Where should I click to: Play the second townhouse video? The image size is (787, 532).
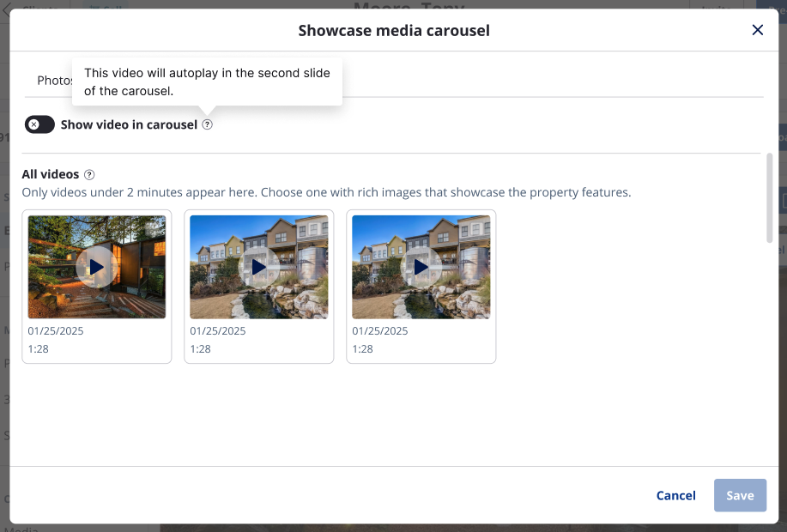click(258, 267)
